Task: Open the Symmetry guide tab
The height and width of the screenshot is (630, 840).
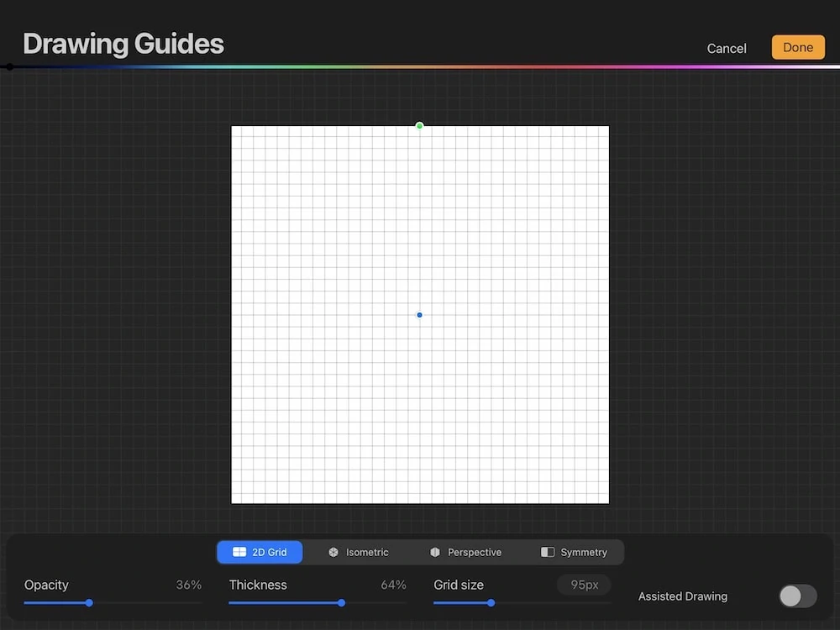Action: 574,553
